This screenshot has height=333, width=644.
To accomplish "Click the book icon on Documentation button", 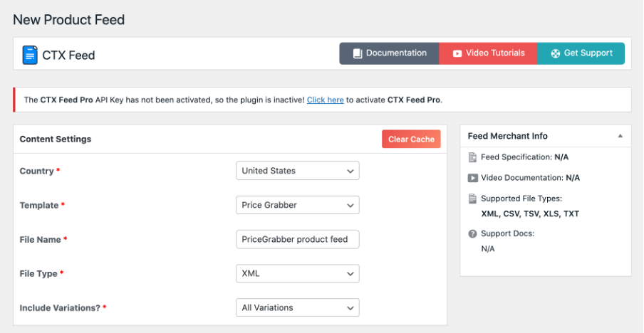I will click(x=358, y=53).
